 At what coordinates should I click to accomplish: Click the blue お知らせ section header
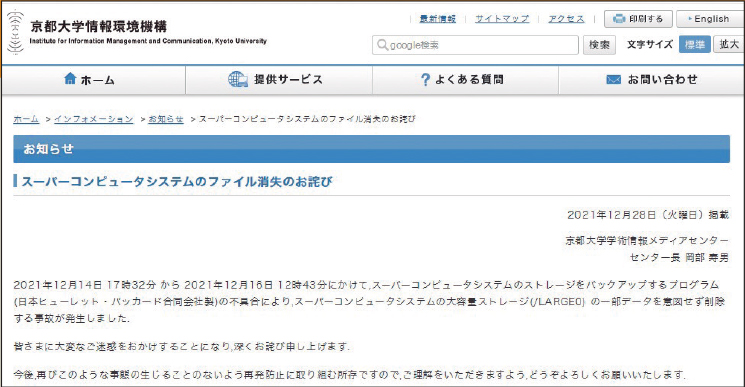tap(372, 149)
